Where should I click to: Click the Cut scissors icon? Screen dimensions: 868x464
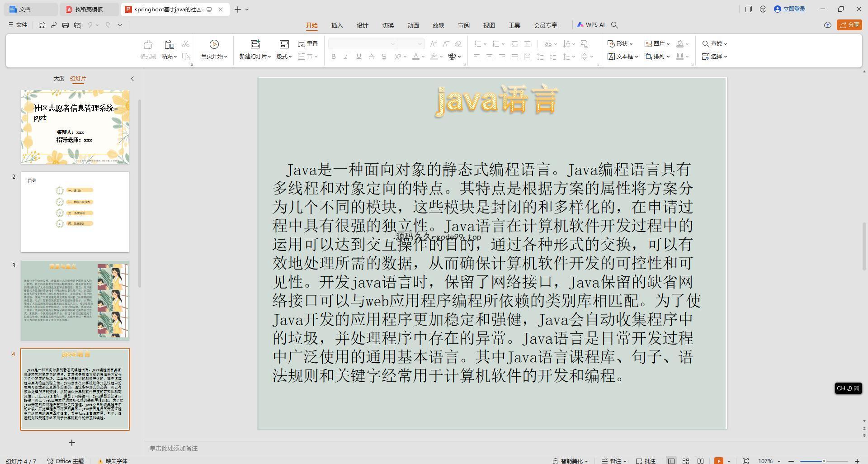(186, 44)
